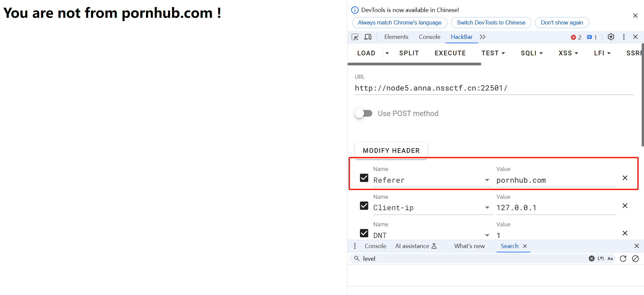Close the Search drawer tab
Image resolution: width=644 pixels, height=295 pixels.
pyautogui.click(x=525, y=246)
